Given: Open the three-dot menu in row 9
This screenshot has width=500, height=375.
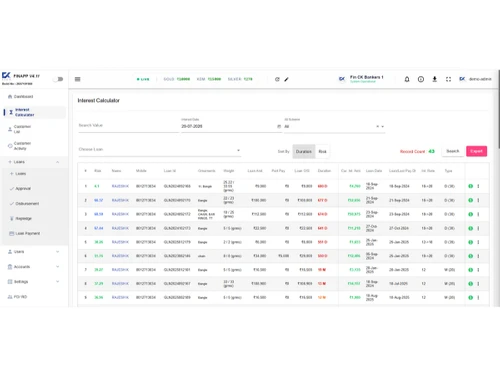Looking at the screenshot, I should click(478, 297).
